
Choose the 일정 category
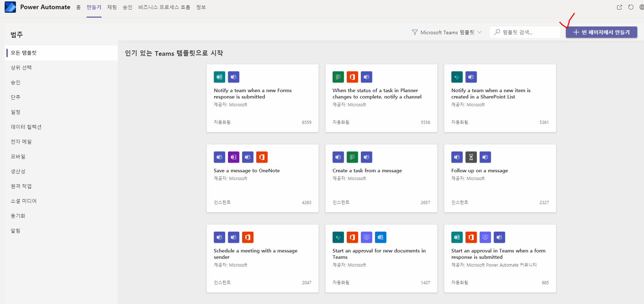[62, 112]
